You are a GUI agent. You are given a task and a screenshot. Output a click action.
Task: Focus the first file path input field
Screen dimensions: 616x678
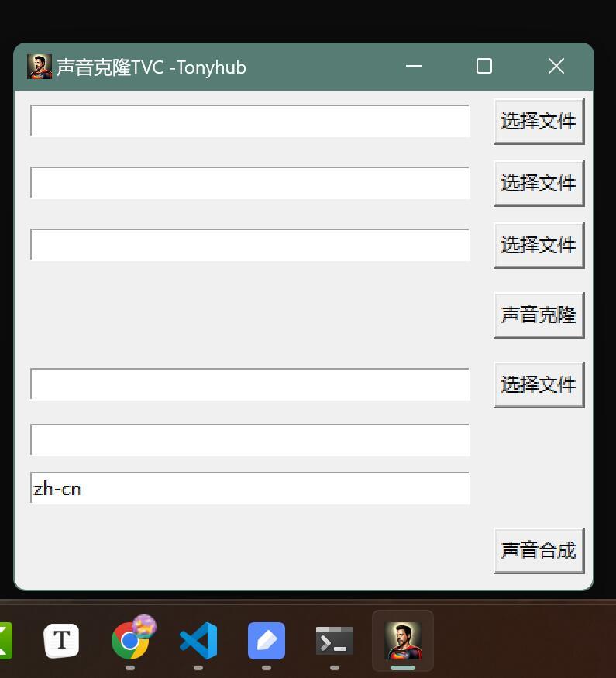tap(250, 121)
